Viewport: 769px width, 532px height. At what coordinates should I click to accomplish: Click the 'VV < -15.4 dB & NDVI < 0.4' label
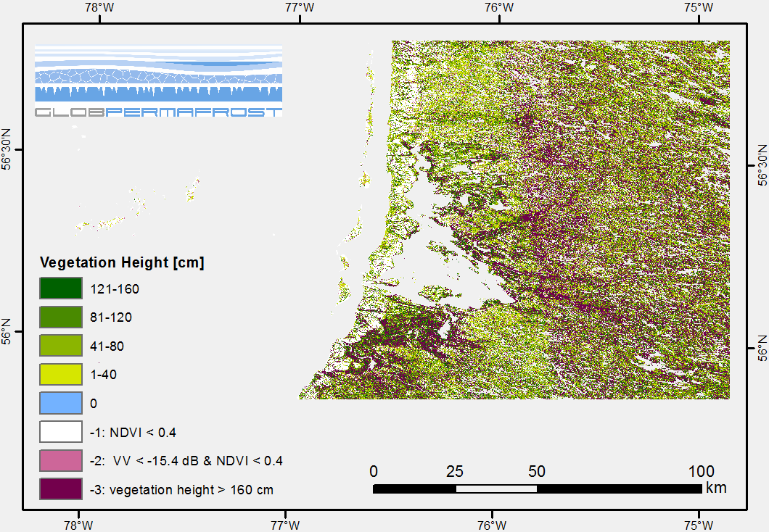(198, 461)
